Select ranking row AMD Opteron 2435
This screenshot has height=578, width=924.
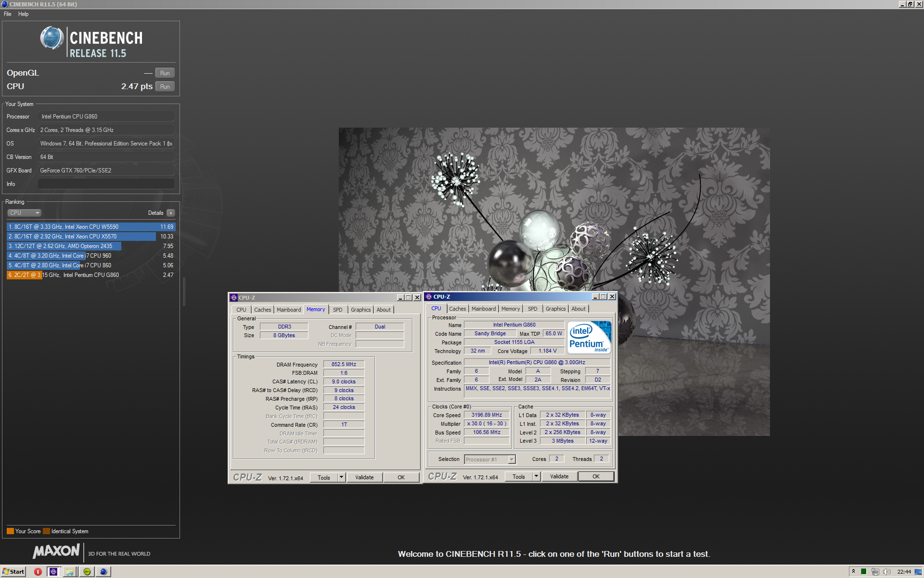91,246
